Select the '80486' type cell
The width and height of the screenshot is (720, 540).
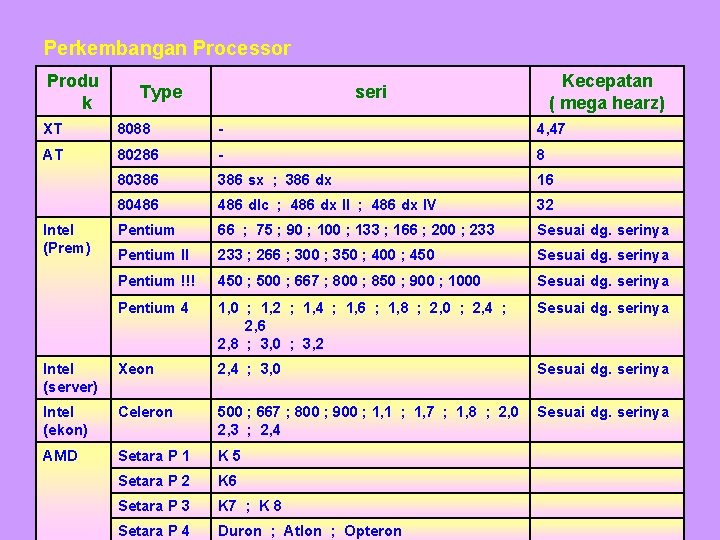coord(161,204)
